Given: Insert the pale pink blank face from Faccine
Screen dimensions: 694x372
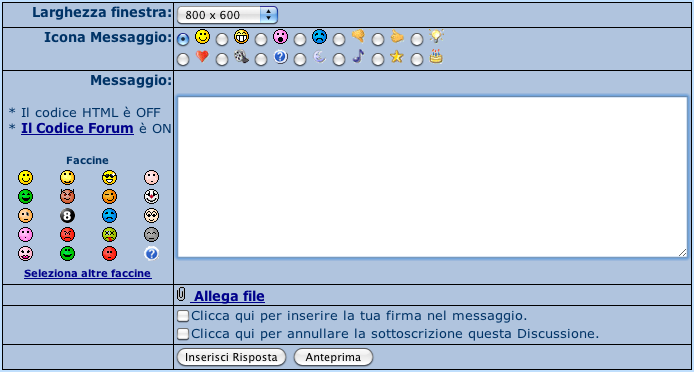Looking at the screenshot, I should tap(151, 178).
